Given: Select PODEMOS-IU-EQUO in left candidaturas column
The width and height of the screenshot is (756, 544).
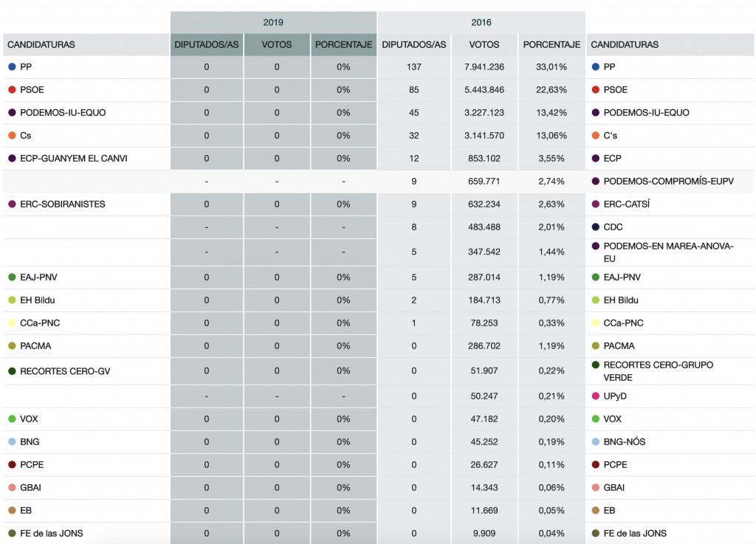Looking at the screenshot, I should 63,112.
